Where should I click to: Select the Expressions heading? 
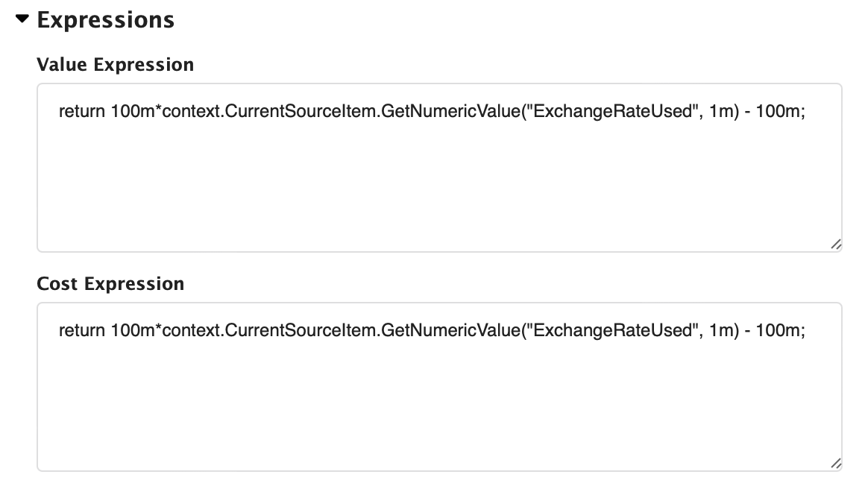click(x=107, y=20)
